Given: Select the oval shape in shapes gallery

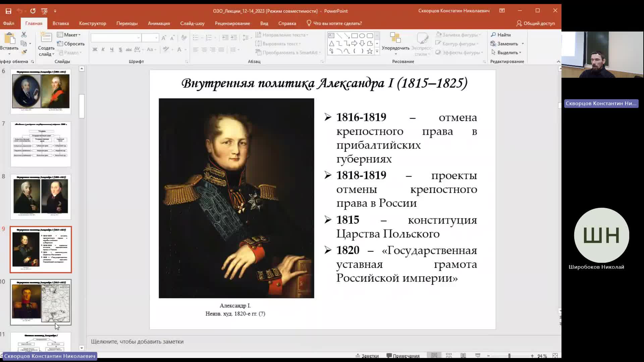Looking at the screenshot, I should (362, 36).
